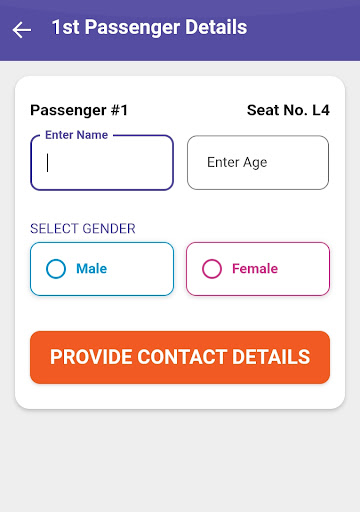Click the text cursor in name field
This screenshot has width=360, height=512.
click(x=48, y=163)
